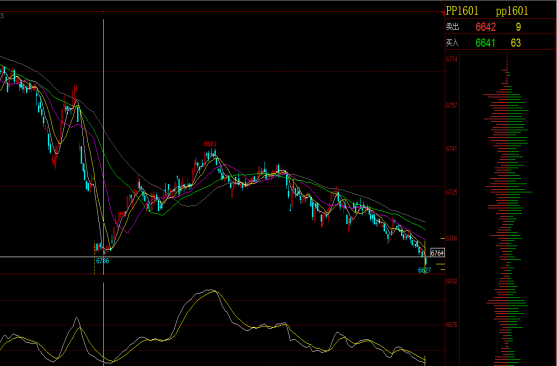Select the PP1601 contract code label
This screenshot has width=557, height=366.
462,11
